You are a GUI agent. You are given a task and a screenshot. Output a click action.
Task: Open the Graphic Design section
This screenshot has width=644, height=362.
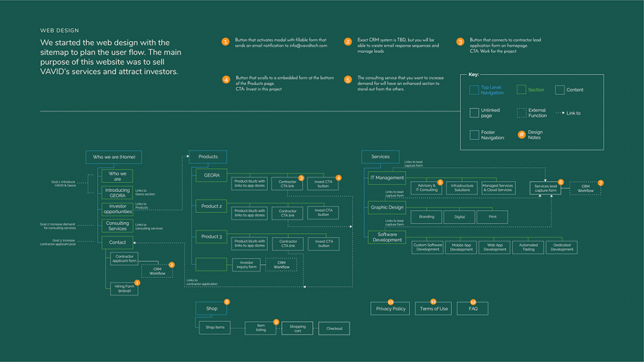point(387,207)
